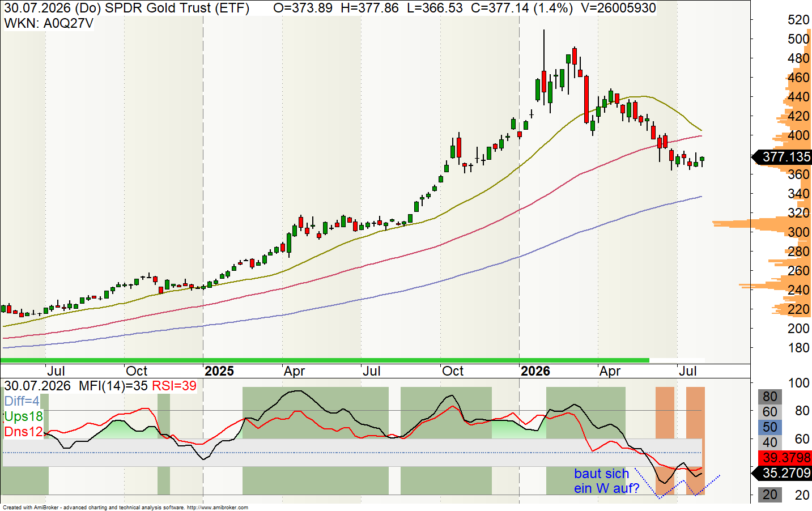Click the "300" price axis label
The height and width of the screenshot is (511, 812).
coord(798,232)
